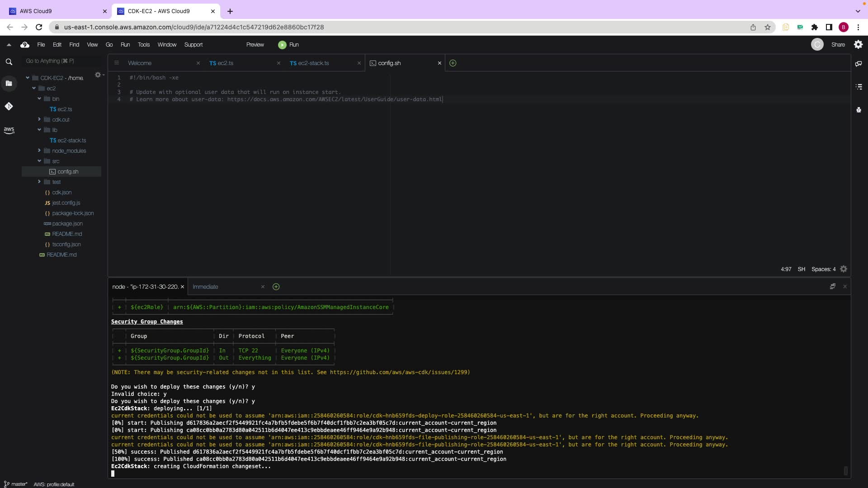Open the Debugger panel bug icon
Screen dimensions: 868x488
[x=859, y=110]
